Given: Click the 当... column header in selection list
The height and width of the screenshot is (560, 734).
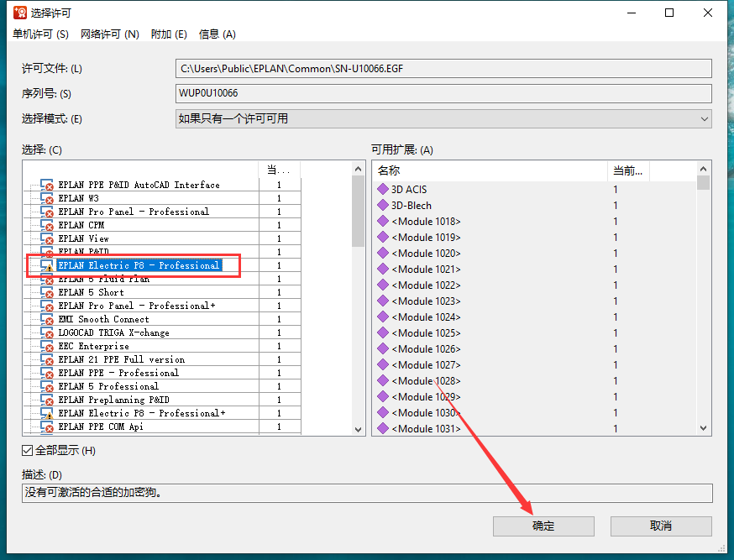Looking at the screenshot, I should 279,170.
